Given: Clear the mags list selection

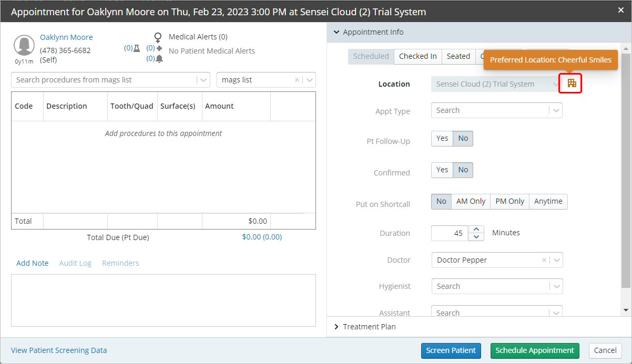Looking at the screenshot, I should (x=297, y=80).
